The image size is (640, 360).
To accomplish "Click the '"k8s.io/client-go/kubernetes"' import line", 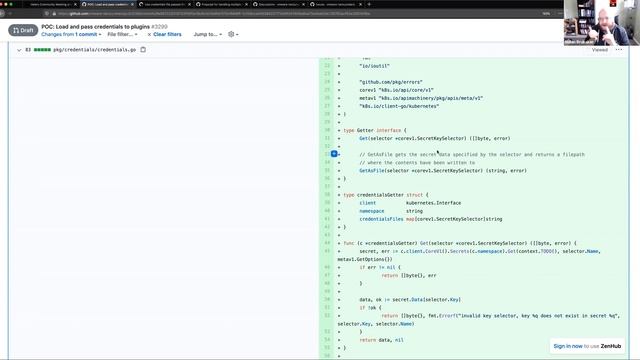I will tap(399, 106).
